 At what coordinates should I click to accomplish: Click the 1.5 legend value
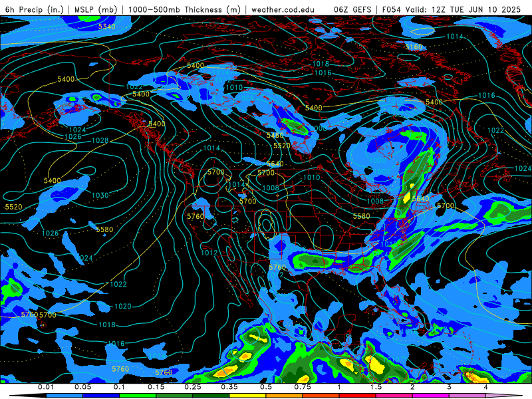click(376, 387)
